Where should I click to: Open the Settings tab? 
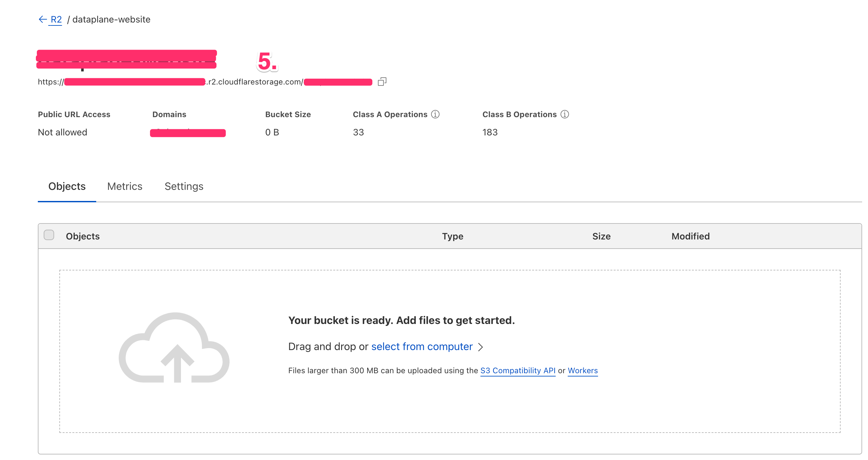pos(184,186)
